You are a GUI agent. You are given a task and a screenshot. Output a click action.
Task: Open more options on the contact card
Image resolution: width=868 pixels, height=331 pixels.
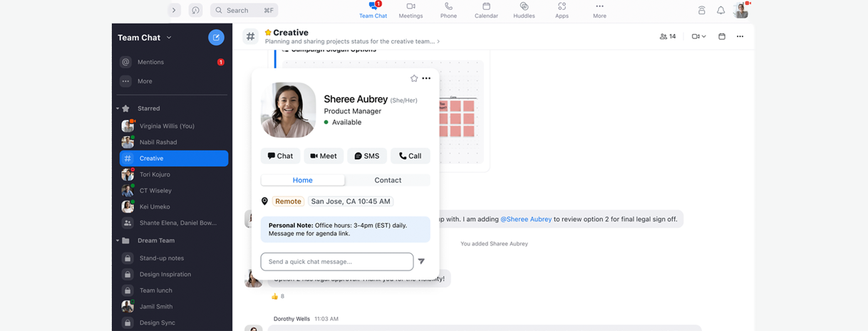click(x=426, y=78)
